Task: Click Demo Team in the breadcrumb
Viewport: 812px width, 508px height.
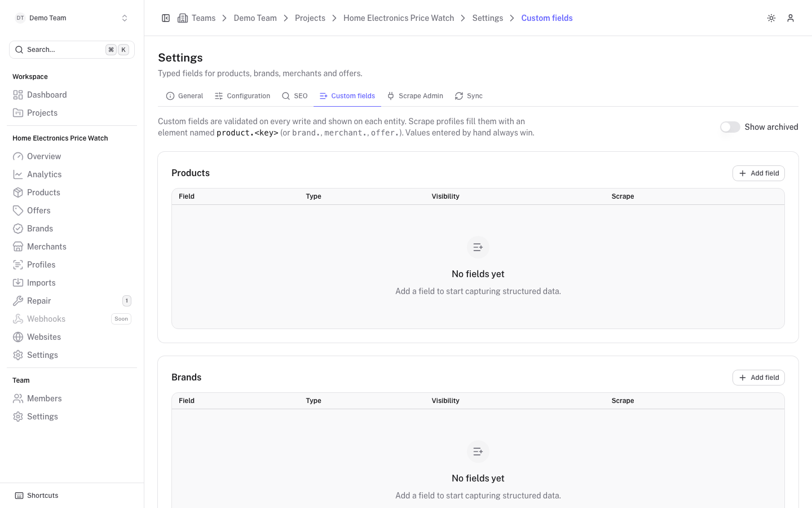Action: 255,18
